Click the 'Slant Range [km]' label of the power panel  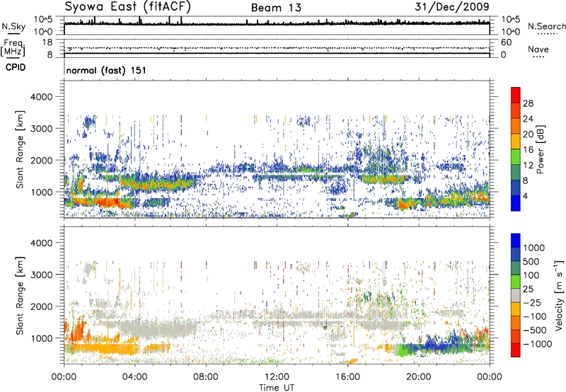click(20, 149)
